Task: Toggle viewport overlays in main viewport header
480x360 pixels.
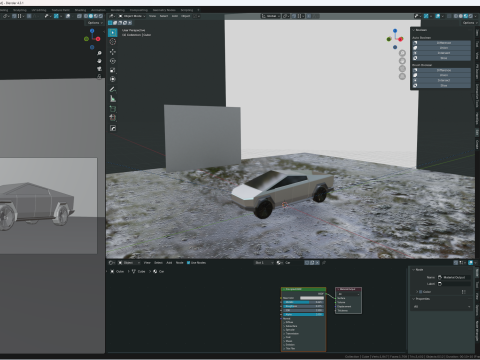Action: click(x=438, y=16)
